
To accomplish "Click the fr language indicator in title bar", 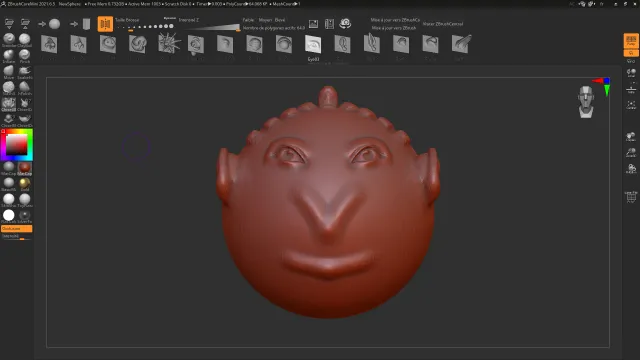I will (x=602, y=4).
